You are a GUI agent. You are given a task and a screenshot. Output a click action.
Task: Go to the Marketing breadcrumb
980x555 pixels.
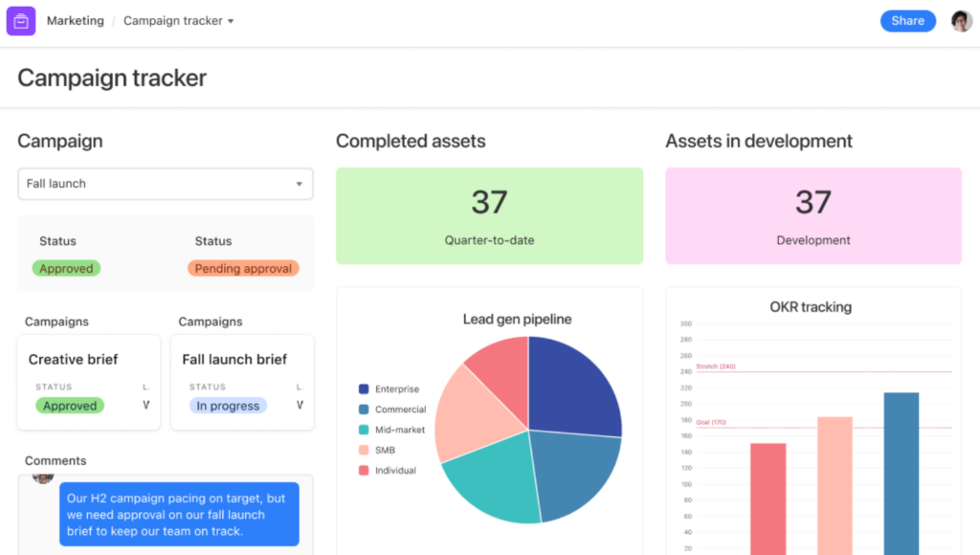tap(76, 21)
